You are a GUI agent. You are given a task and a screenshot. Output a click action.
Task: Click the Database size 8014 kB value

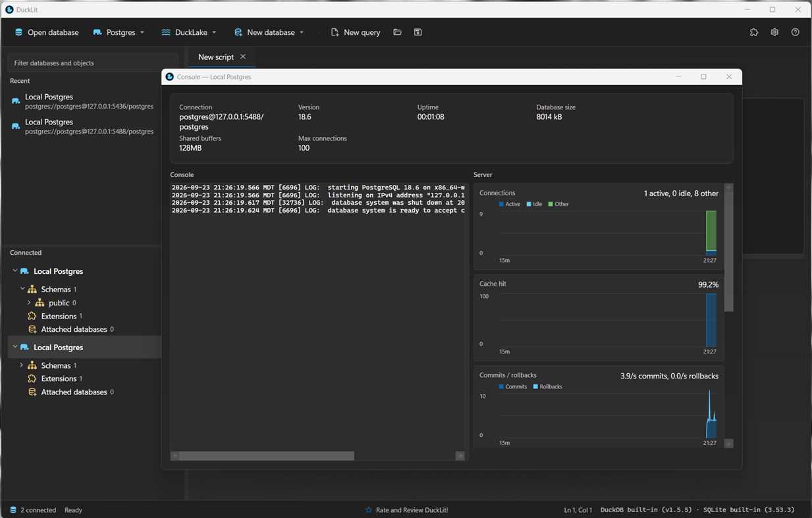click(549, 117)
